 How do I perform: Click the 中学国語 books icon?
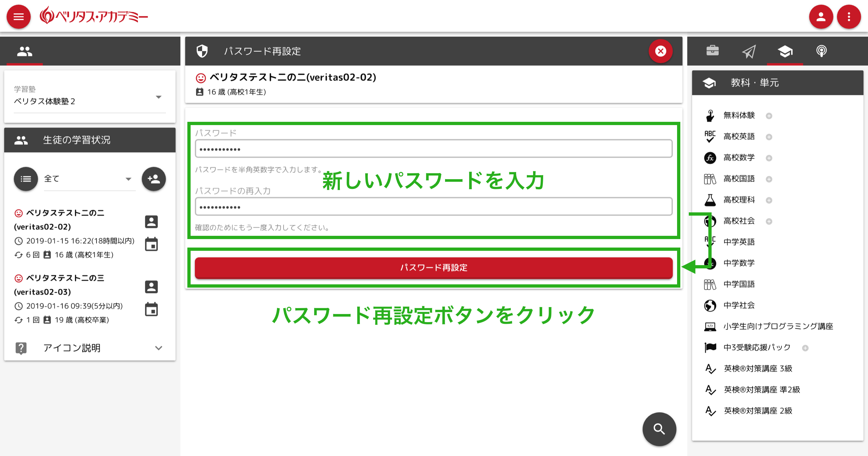click(710, 284)
